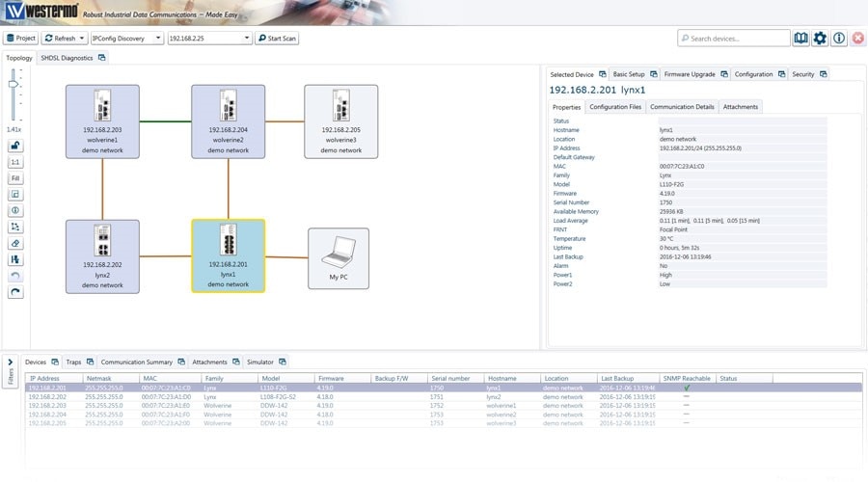This screenshot has height=482, width=868.
Task: Expand the Filters side panel
Action: click(x=10, y=372)
